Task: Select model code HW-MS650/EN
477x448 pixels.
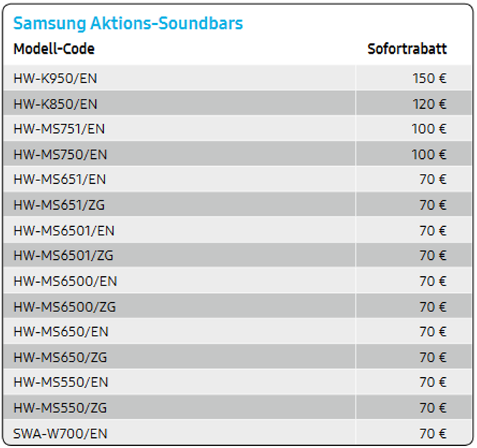Action: [x=61, y=332]
